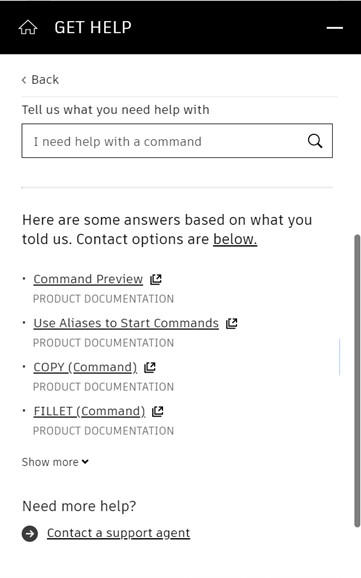This screenshot has width=361, height=578.
Task: Click external link icon beside Use Aliases
Action: [232, 323]
